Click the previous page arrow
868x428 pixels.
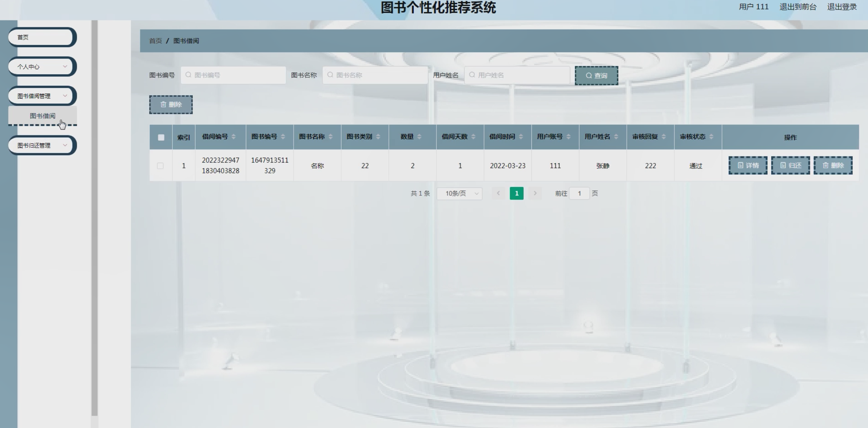[498, 193]
